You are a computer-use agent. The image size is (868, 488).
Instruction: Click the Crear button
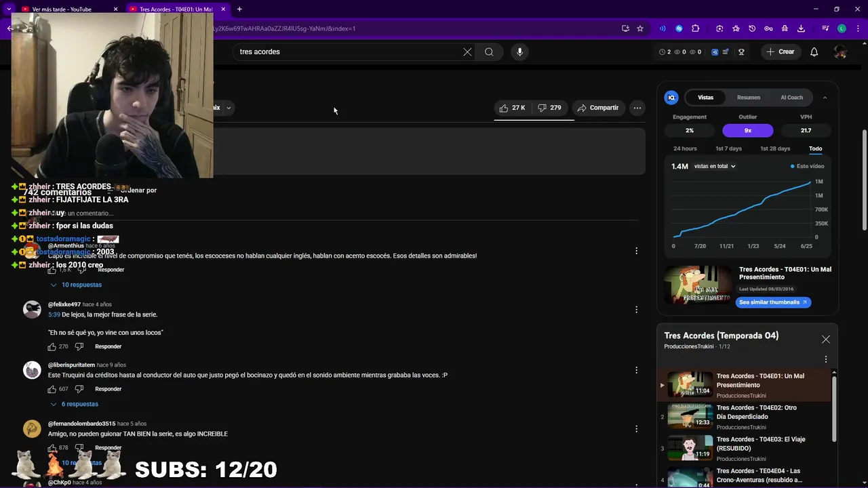tap(780, 52)
